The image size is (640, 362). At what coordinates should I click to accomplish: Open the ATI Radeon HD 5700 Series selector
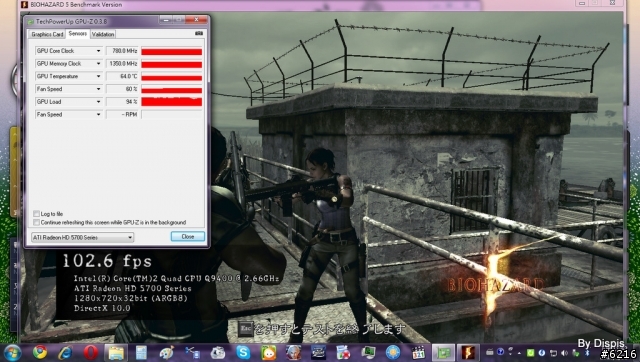pos(82,237)
